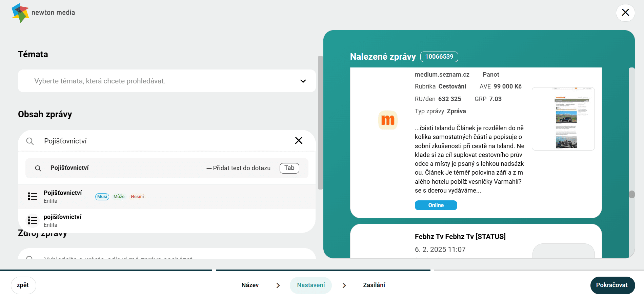Click the results panel scrollbar handle

click(x=632, y=194)
